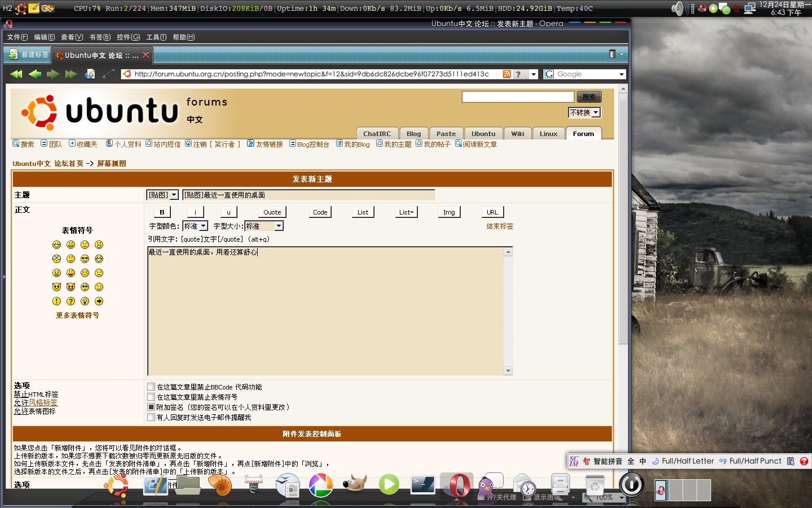Click the RSS feed icon in address bar
Viewport: 812px width, 508px height.
click(x=507, y=74)
